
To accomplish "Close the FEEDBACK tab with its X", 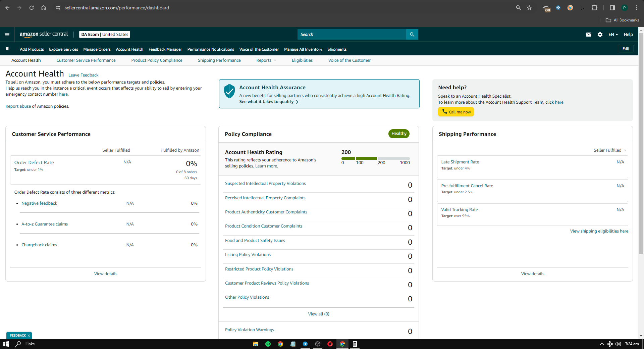I will click(x=29, y=336).
